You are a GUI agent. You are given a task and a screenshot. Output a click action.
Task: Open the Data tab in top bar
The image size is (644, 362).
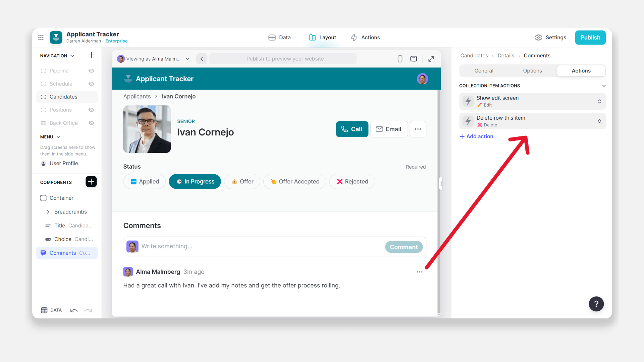coord(279,38)
